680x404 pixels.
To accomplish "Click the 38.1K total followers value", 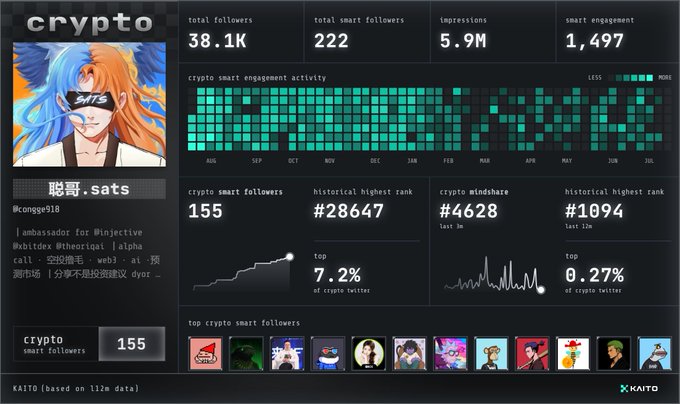I will (x=217, y=41).
